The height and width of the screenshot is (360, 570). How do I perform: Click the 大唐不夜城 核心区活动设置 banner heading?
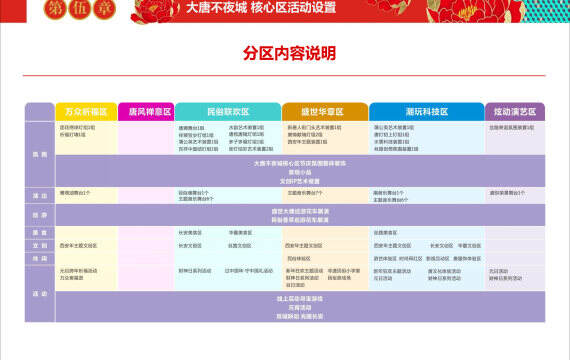pyautogui.click(x=261, y=8)
